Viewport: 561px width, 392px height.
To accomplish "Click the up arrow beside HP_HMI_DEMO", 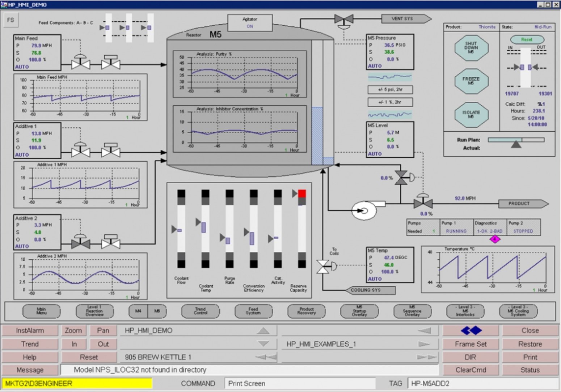I will click(x=263, y=330).
